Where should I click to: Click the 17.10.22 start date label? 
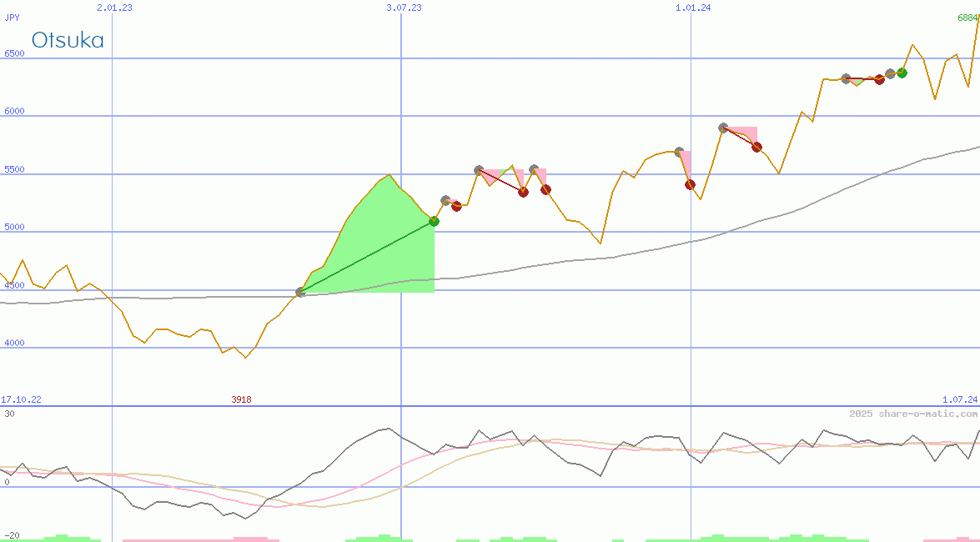21,399
